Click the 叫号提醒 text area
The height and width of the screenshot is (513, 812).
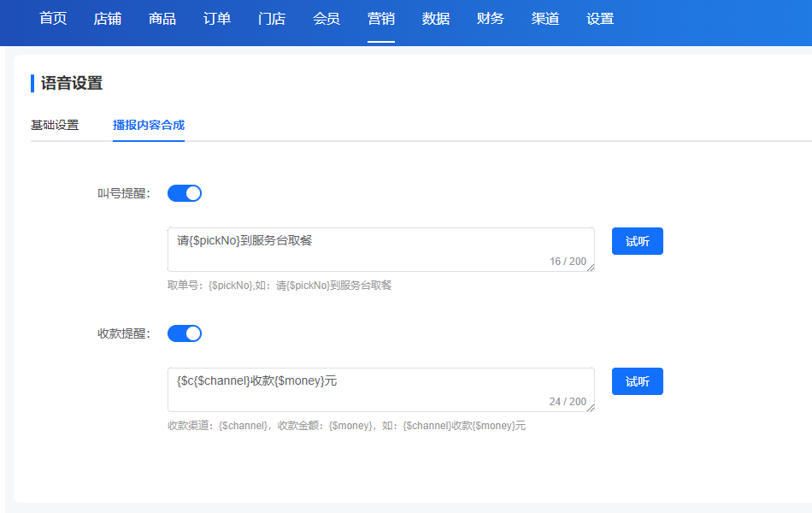click(380, 250)
